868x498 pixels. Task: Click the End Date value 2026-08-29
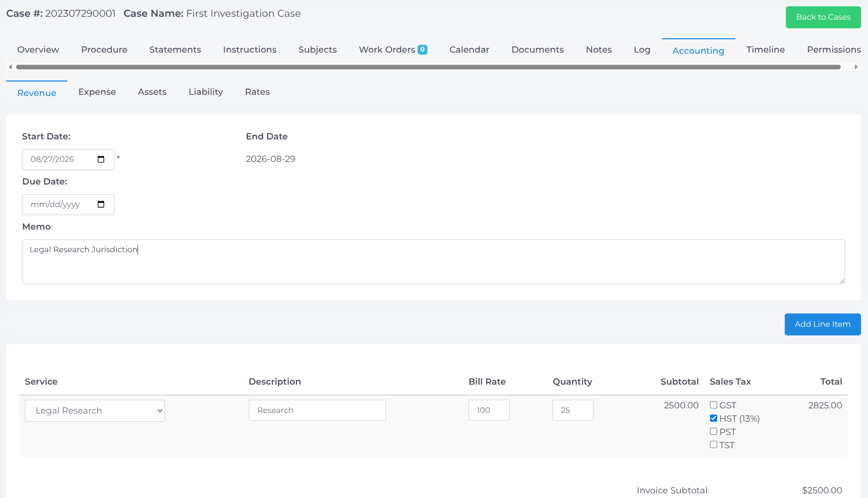pos(270,159)
